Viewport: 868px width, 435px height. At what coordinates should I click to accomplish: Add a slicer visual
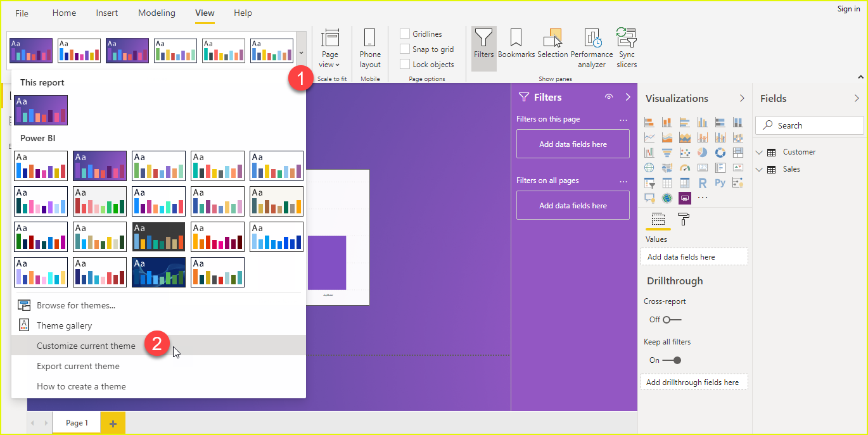(649, 182)
